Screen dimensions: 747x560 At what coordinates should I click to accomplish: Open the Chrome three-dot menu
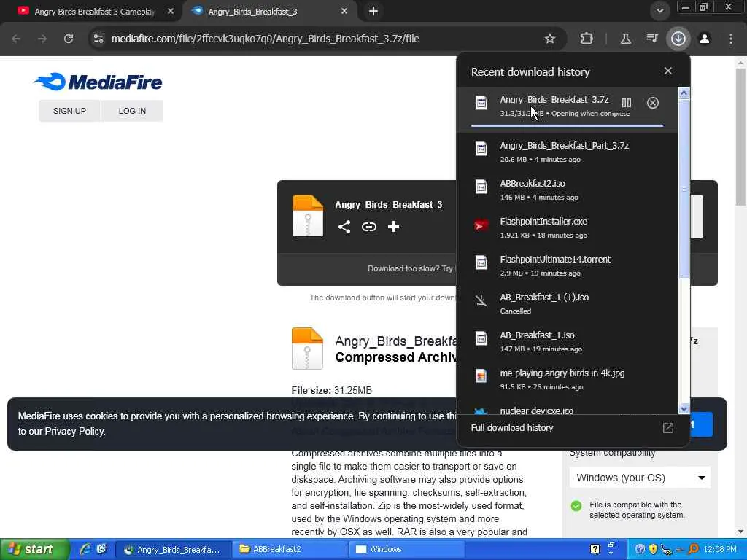[731, 39]
